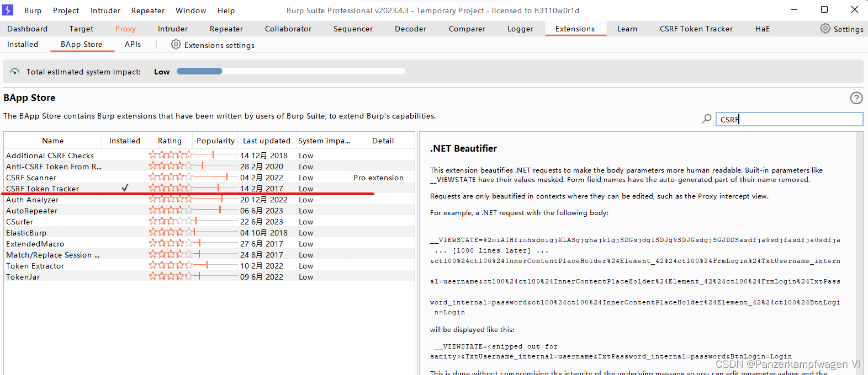Switch to the Sequencer tab

tap(353, 29)
